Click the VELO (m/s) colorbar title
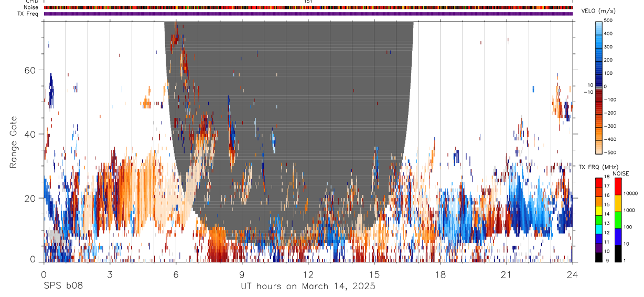 click(x=599, y=11)
